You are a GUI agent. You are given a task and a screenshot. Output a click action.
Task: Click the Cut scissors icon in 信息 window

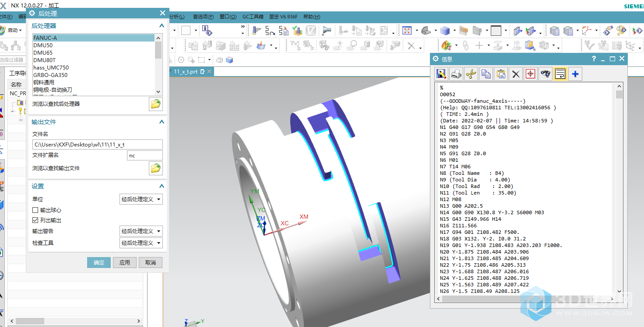coord(471,74)
